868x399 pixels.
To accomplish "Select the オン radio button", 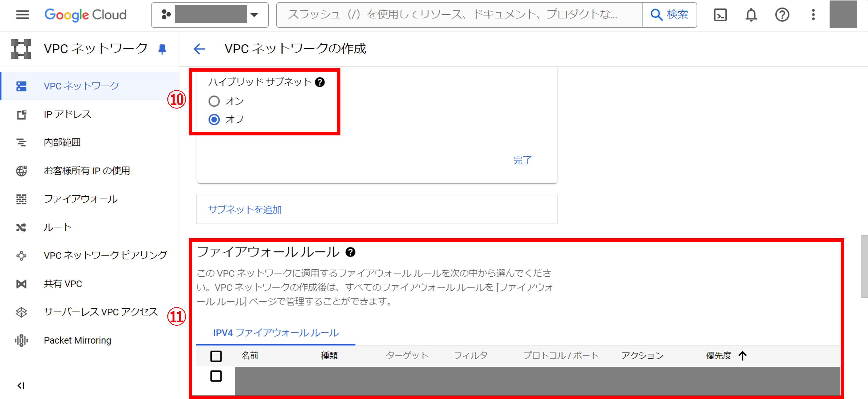I will tap(214, 101).
